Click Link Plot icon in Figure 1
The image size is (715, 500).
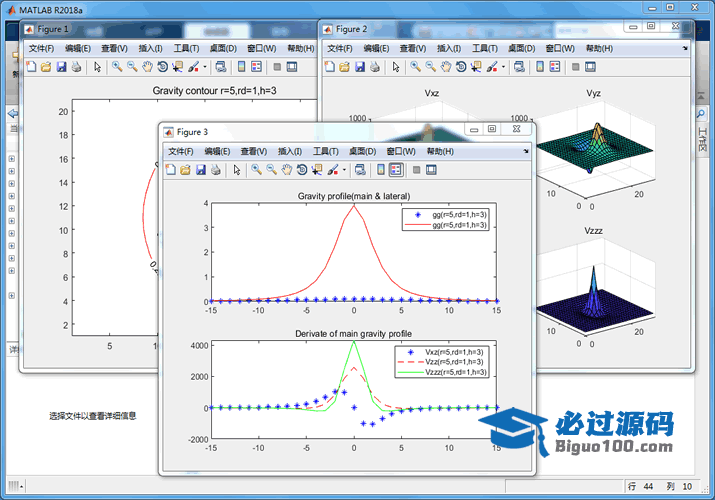point(221,67)
